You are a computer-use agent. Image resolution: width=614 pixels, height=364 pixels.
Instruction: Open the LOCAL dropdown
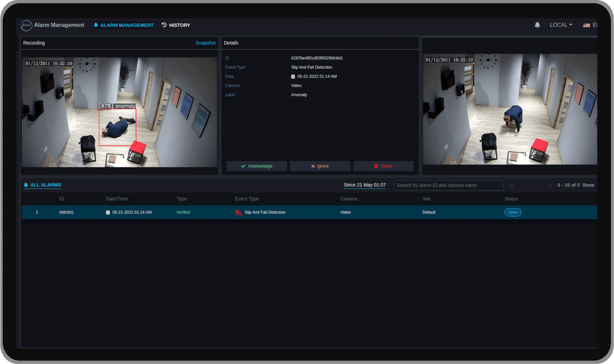[561, 25]
